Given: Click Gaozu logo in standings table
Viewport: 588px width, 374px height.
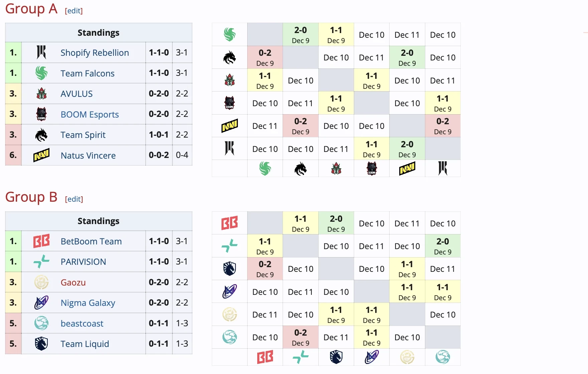Looking at the screenshot, I should (x=41, y=282).
